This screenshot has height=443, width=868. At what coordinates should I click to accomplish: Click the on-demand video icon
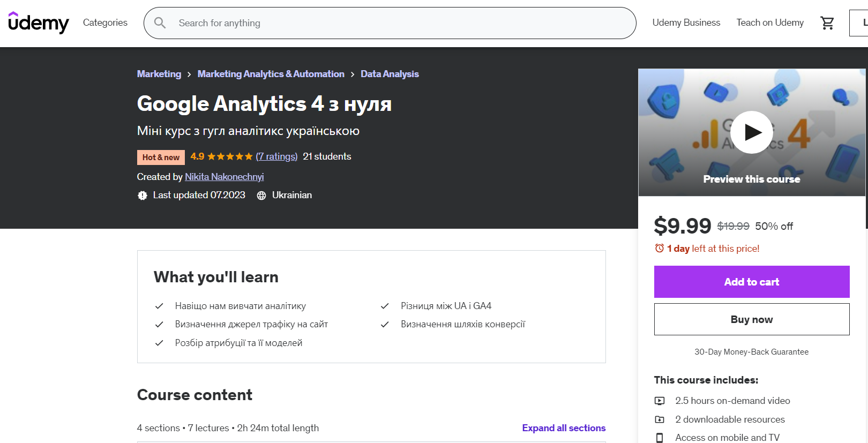[x=660, y=401]
